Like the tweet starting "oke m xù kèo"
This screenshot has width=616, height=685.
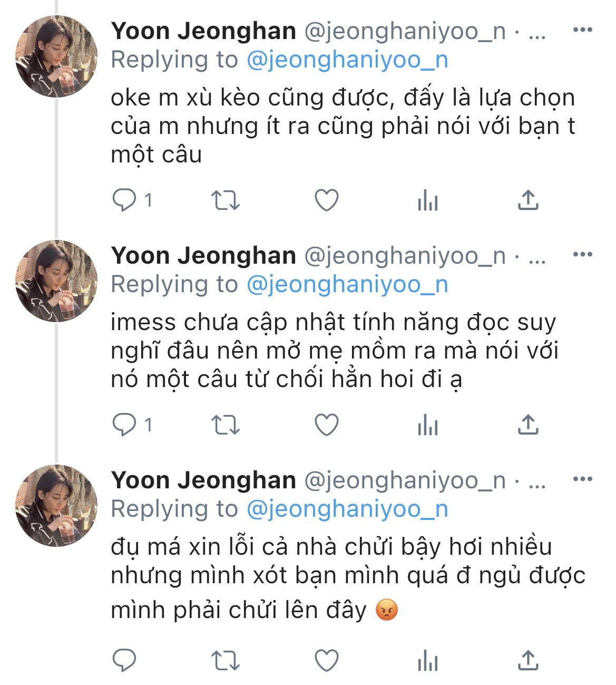(x=326, y=200)
